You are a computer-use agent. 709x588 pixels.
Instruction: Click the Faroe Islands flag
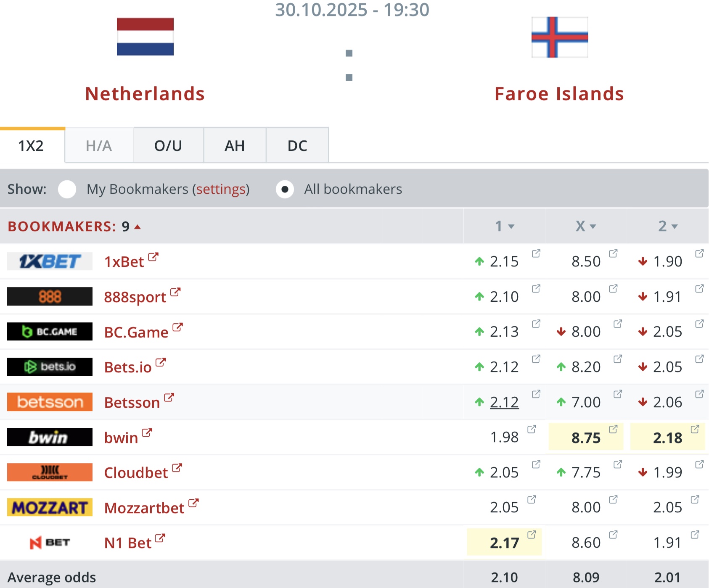559,37
